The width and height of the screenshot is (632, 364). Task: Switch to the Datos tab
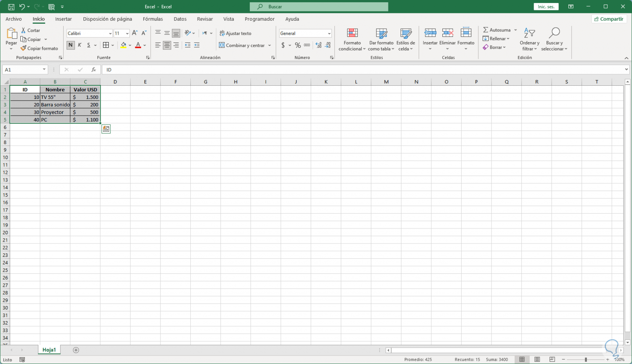pos(180,19)
